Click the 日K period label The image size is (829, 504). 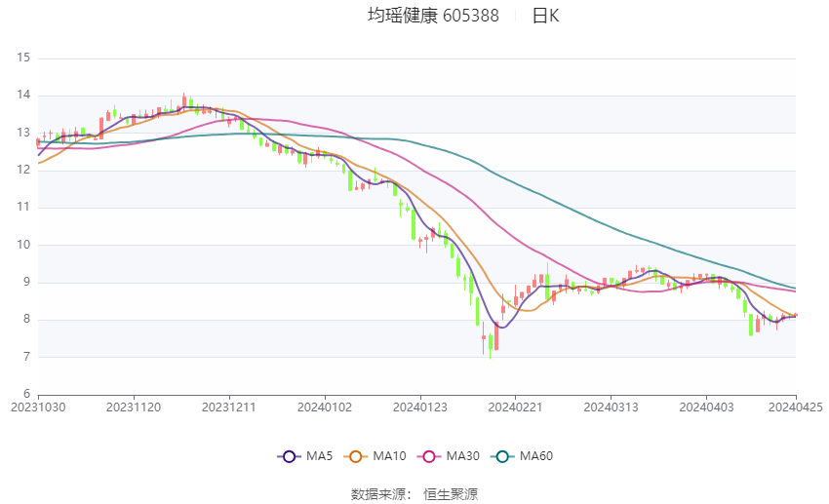tap(545, 16)
